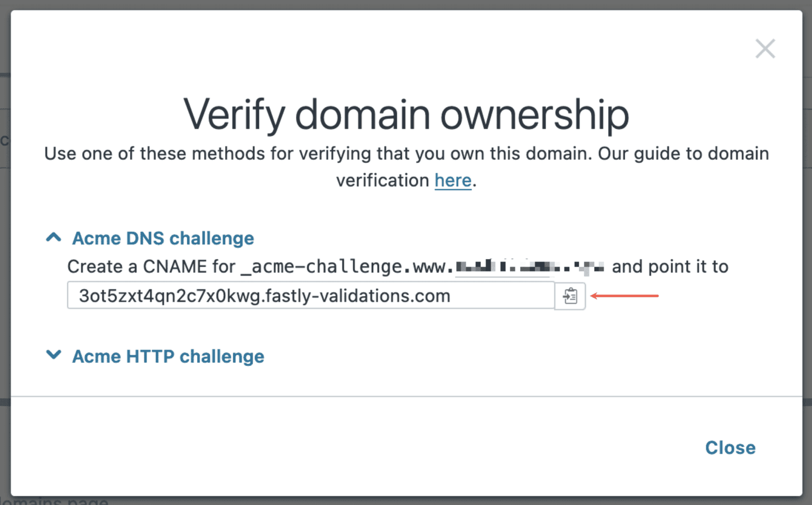The image size is (812, 505).
Task: Click the "Our guide to domain" sentence
Action: point(683,154)
